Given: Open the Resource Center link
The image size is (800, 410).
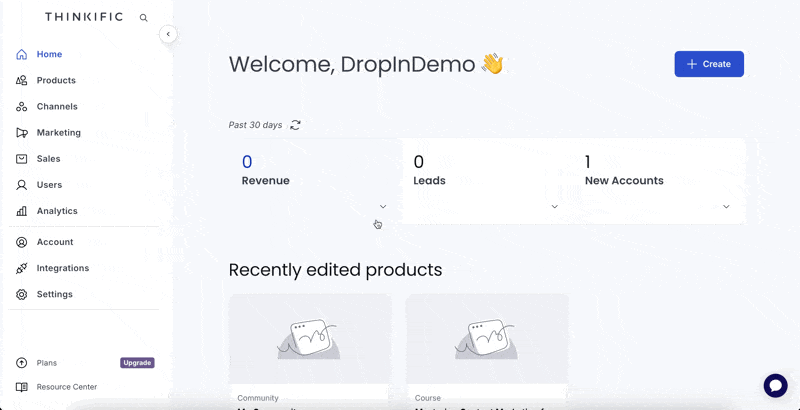Looking at the screenshot, I should coord(67,387).
